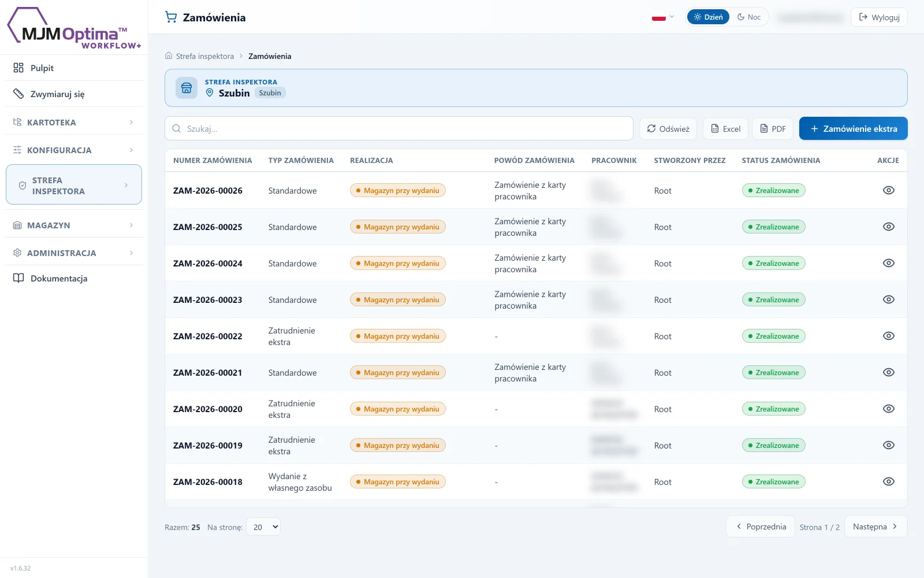View order ZAM-2026-00022 via eye icon
The image size is (924, 578).
(x=889, y=336)
